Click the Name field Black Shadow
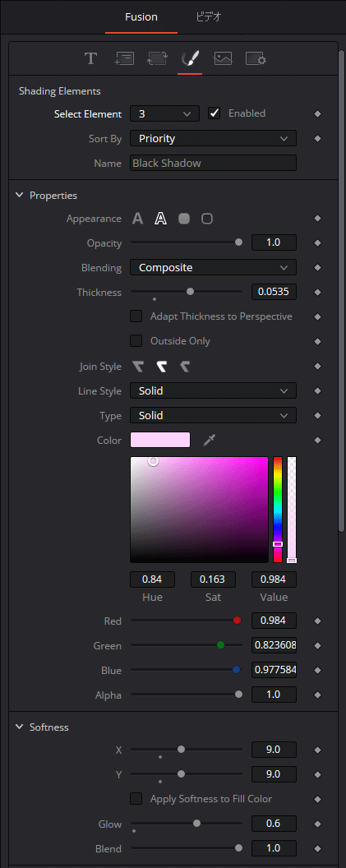Screen dimensions: 346x868 click(x=213, y=164)
